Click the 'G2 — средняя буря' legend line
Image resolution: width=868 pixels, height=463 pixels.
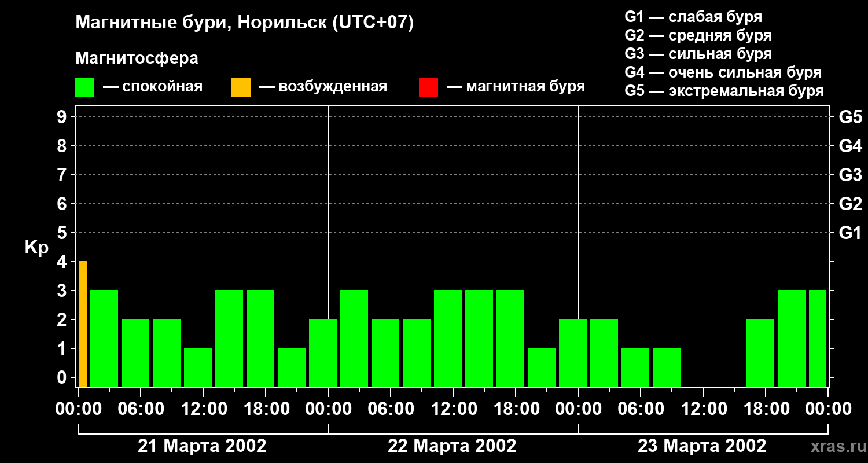tap(698, 35)
